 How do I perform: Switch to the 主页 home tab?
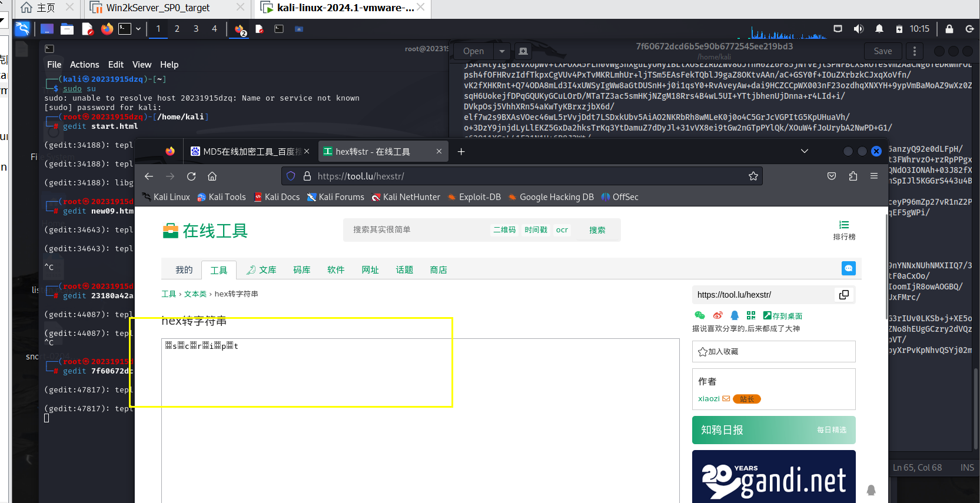point(46,8)
